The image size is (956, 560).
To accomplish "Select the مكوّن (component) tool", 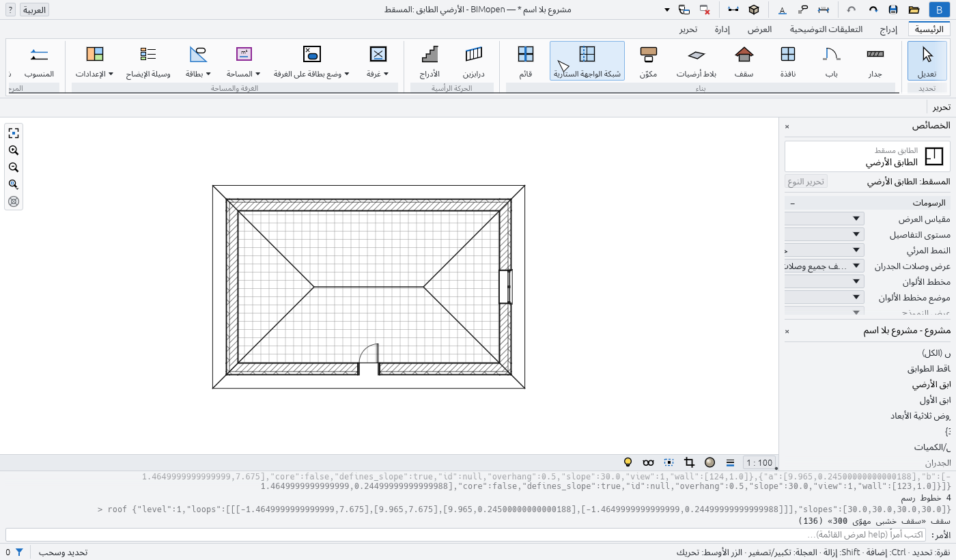I will tap(649, 61).
